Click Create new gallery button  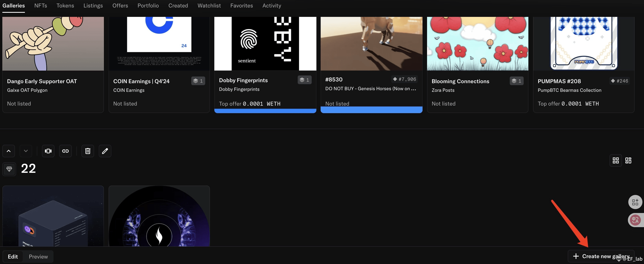tap(601, 256)
